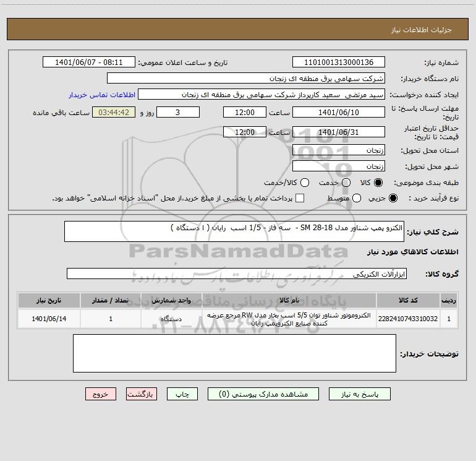Click the remaining time 03:44:42 field
Screen dimensions: 476x461
point(114,112)
